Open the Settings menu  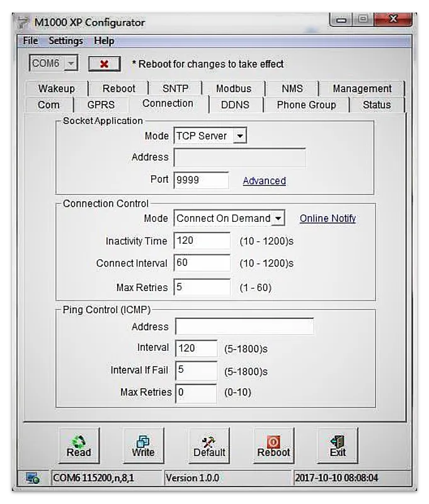pos(66,41)
